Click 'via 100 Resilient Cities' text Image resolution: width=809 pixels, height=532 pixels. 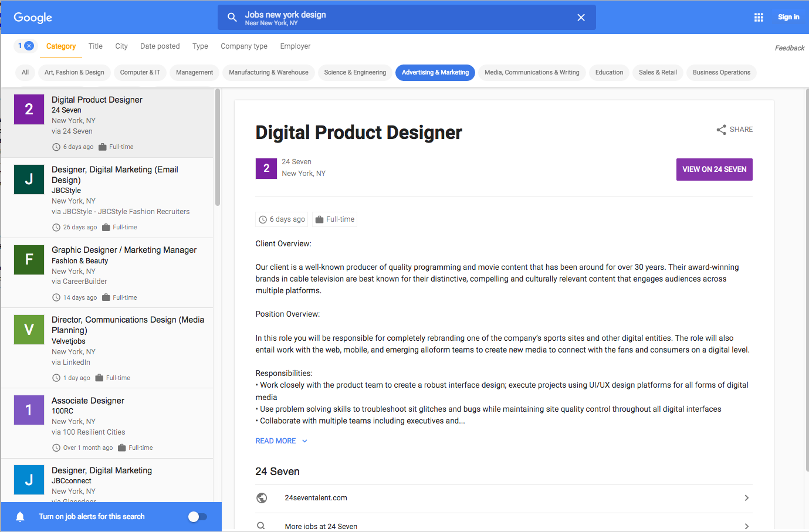(89, 432)
